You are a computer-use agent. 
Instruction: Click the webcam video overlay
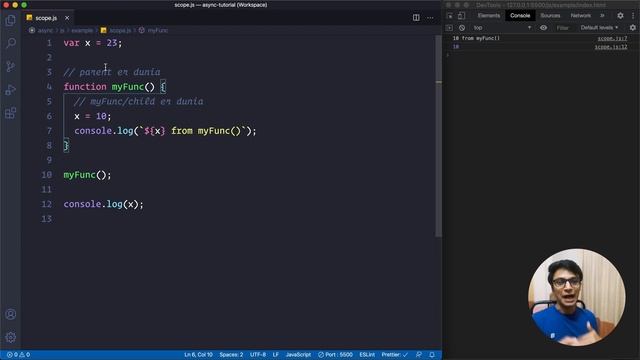(x=576, y=297)
